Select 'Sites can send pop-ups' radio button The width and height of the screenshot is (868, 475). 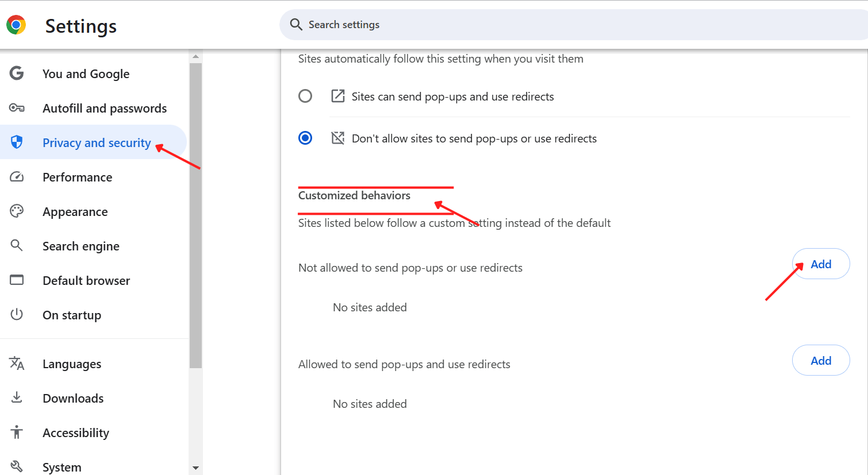[305, 96]
